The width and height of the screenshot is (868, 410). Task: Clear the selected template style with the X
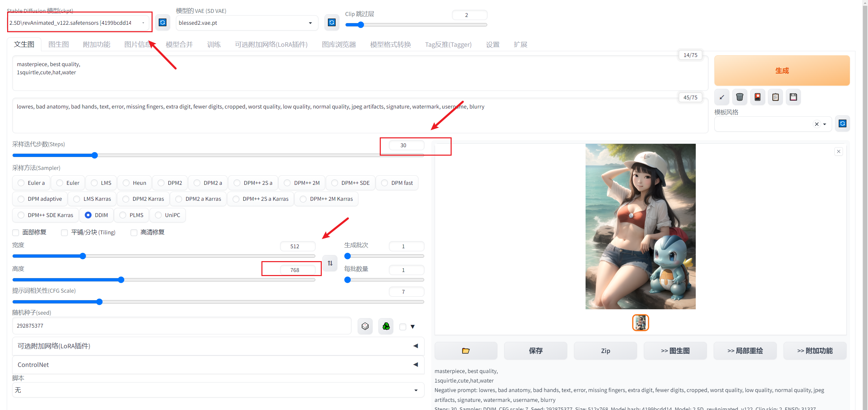[x=817, y=124]
